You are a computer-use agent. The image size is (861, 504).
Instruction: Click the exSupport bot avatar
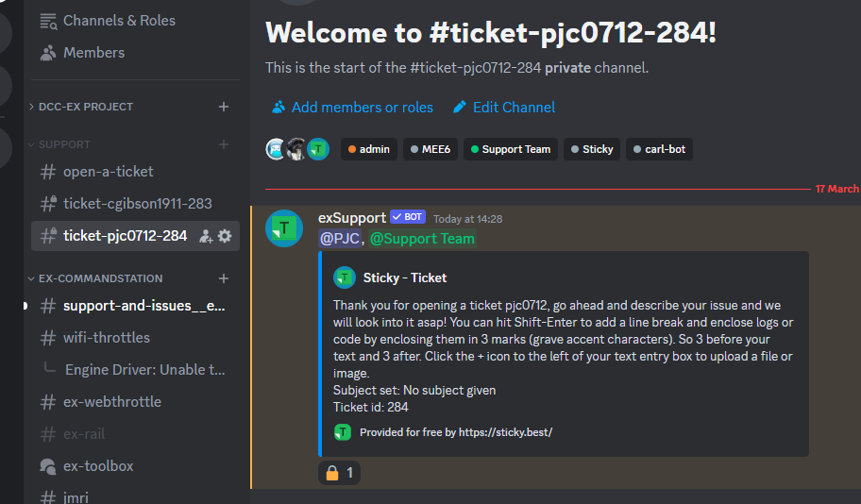[x=284, y=228]
